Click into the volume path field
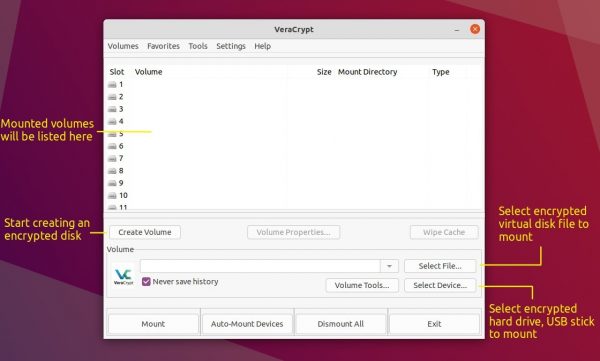The width and height of the screenshot is (600, 361). (x=260, y=266)
